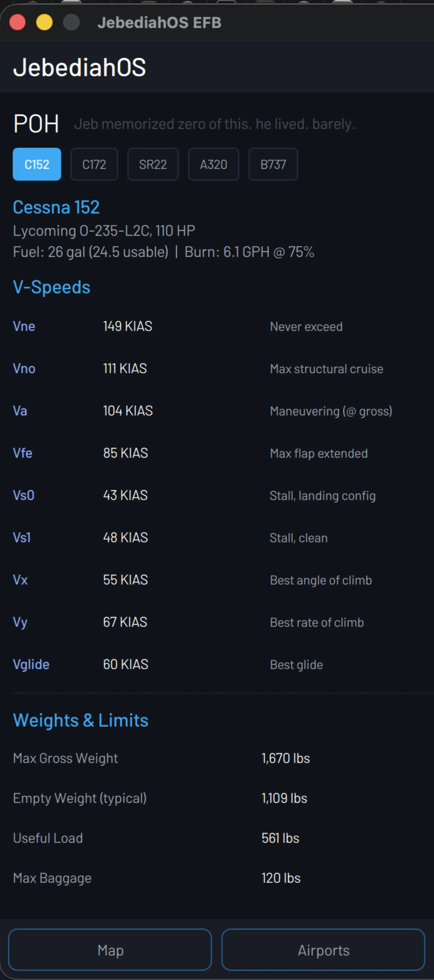
Task: Select the C172 aircraft tab
Action: pyautogui.click(x=94, y=164)
